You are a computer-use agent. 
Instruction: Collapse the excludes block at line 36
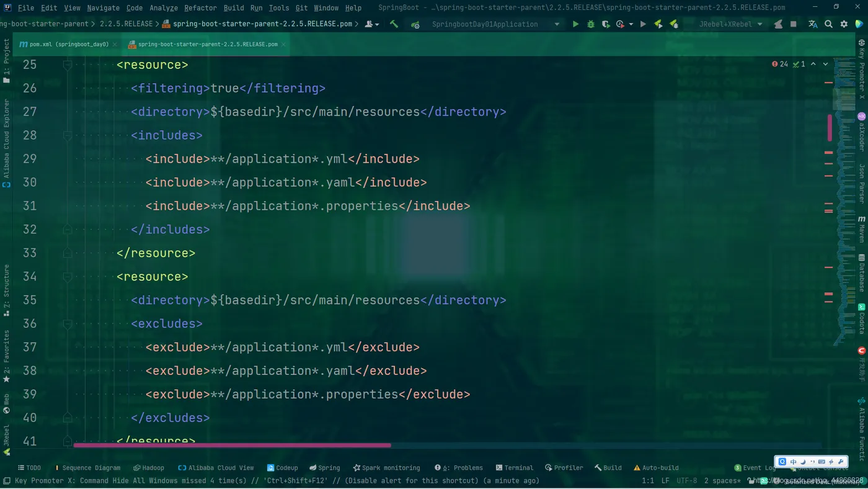click(x=68, y=323)
